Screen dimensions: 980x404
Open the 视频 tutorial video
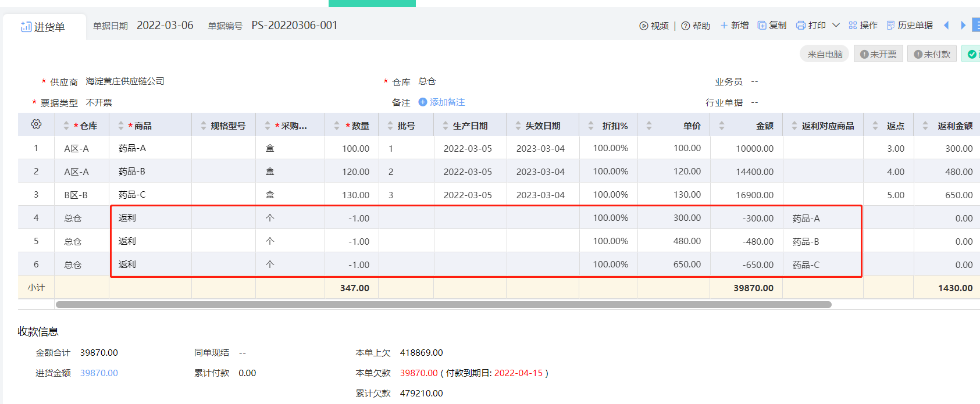654,26
